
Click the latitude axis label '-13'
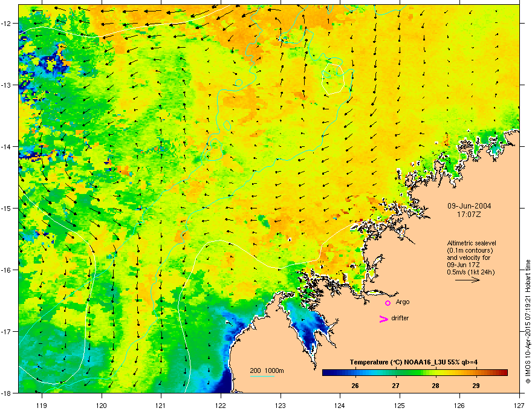pyautogui.click(x=7, y=85)
